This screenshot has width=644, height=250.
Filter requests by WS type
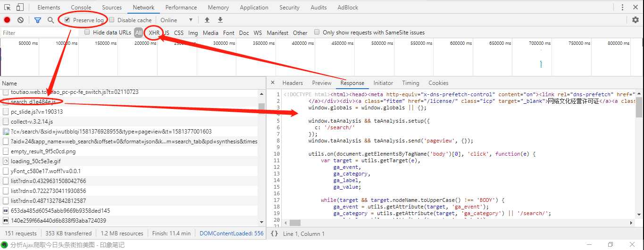coord(258,33)
